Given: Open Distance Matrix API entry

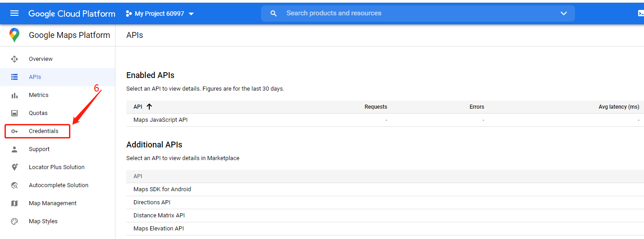Looking at the screenshot, I should tap(159, 216).
